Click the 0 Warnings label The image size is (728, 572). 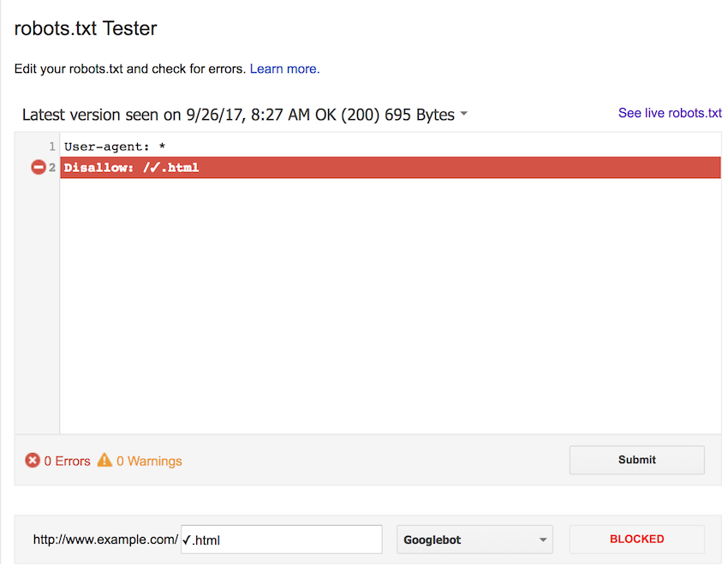coord(149,461)
